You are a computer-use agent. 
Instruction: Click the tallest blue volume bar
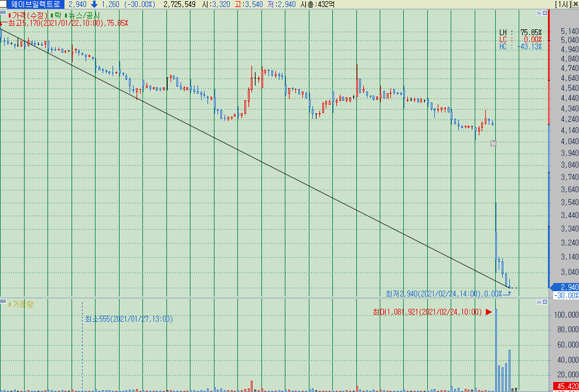496,350
